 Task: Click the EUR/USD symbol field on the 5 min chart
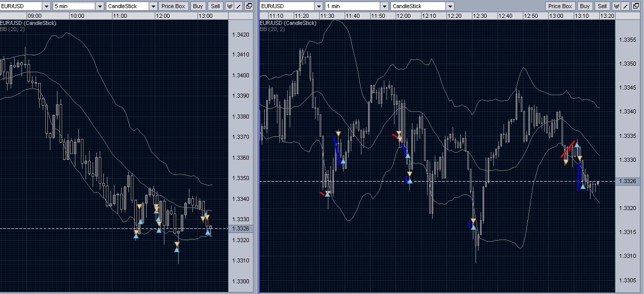pyautogui.click(x=21, y=6)
